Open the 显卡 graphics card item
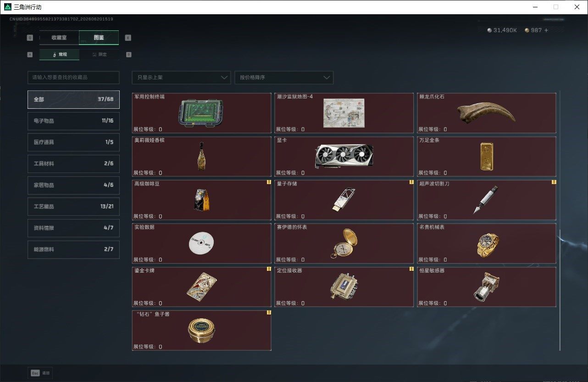Viewport: 588px width, 382px height. [x=344, y=157]
